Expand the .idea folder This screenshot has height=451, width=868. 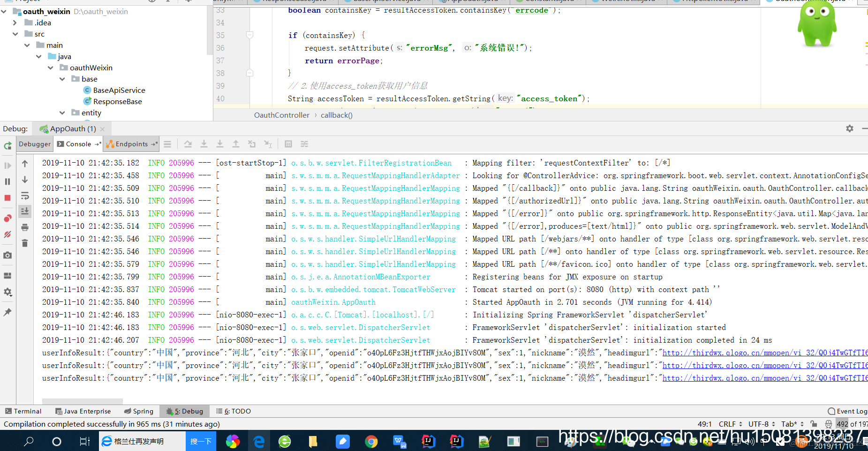(x=15, y=23)
